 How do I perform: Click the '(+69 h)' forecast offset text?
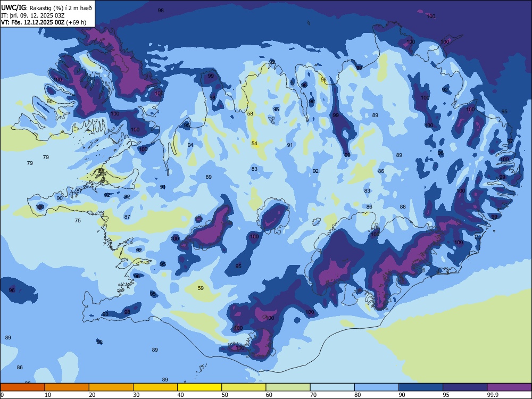tap(76, 22)
